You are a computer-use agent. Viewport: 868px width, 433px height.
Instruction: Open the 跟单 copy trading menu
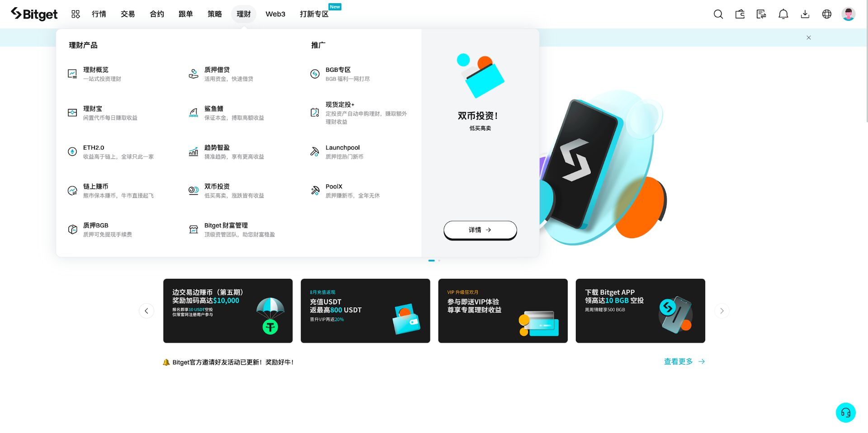(186, 14)
